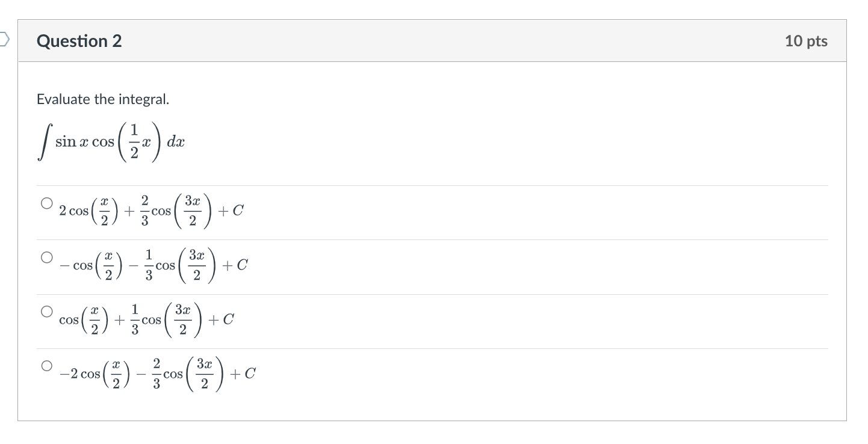
Task: Click the white space beside 10 pts
Action: (722, 41)
